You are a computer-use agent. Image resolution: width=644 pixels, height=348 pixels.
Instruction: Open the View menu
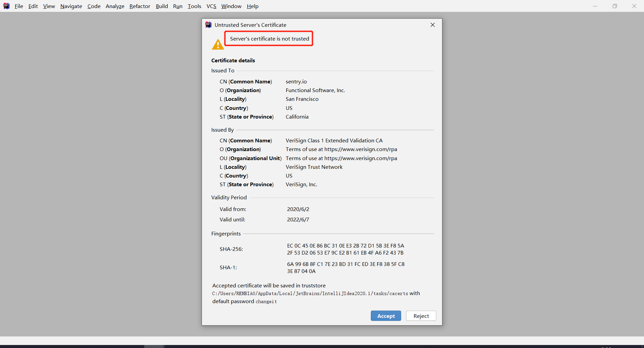tap(49, 6)
